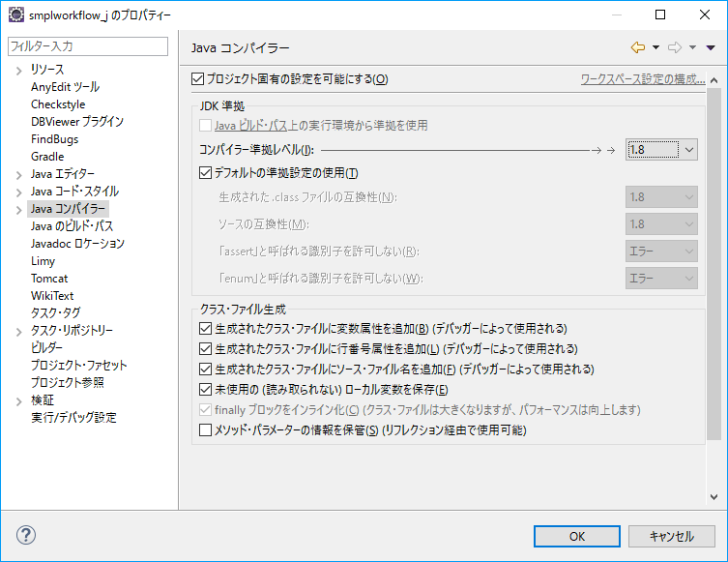Viewport: 728px width, 562px height.
Task: Select FindBugs in the tree
Action: [x=54, y=139]
